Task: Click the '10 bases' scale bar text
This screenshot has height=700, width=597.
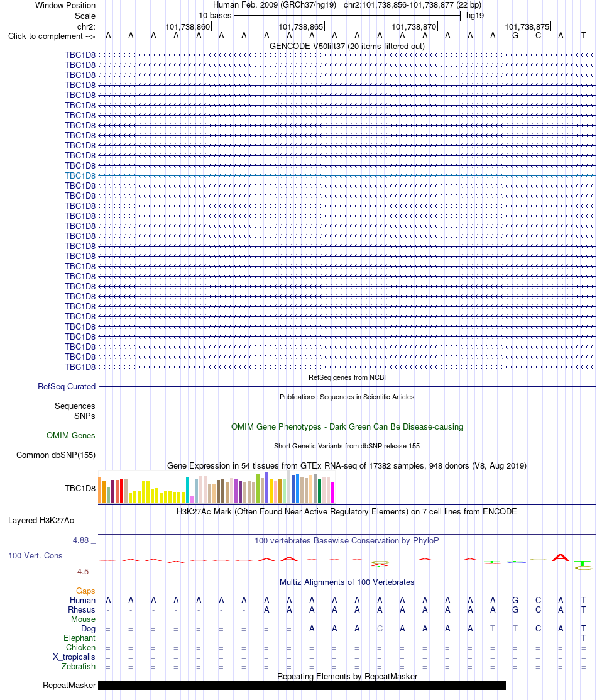Action: point(215,16)
